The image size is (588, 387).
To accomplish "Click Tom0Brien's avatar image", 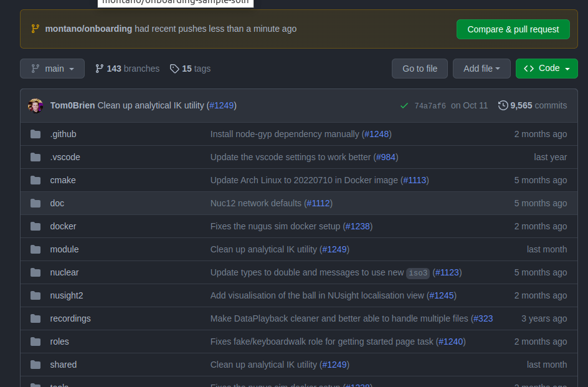I will click(x=36, y=105).
